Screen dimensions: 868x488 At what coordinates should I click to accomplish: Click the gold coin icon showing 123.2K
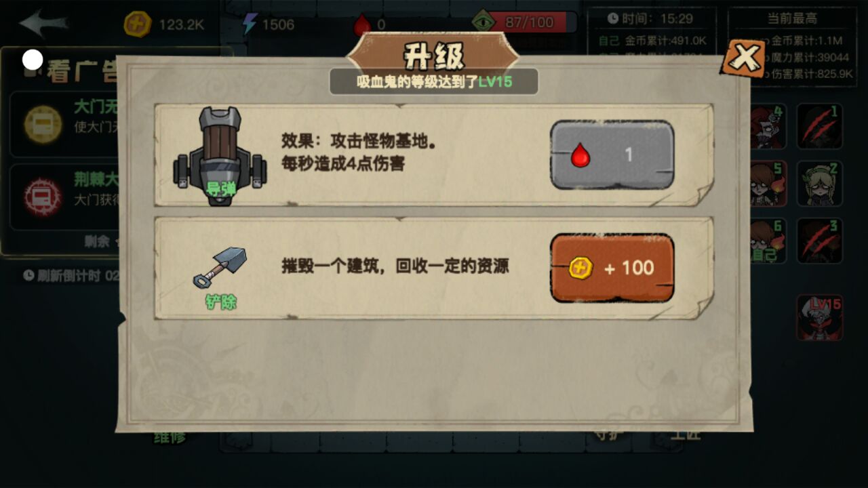pyautogui.click(x=138, y=24)
